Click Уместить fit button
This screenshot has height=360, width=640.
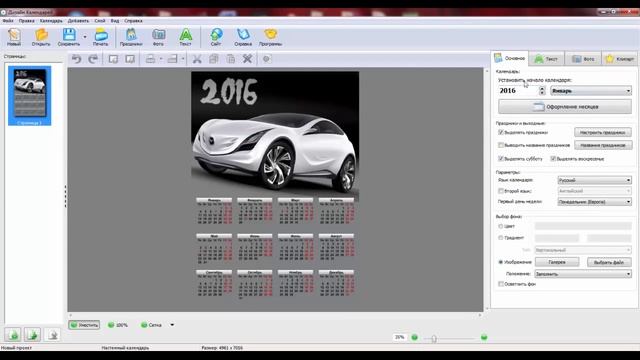[84, 325]
